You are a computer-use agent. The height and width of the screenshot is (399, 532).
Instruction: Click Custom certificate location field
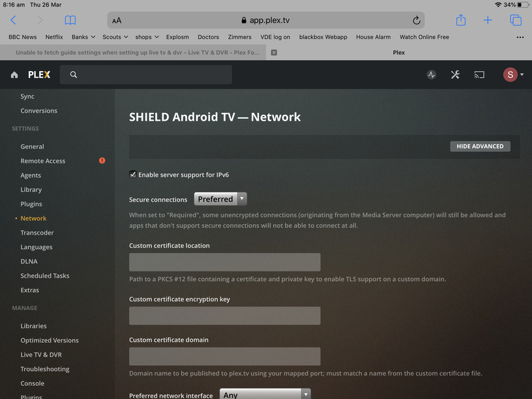click(225, 262)
